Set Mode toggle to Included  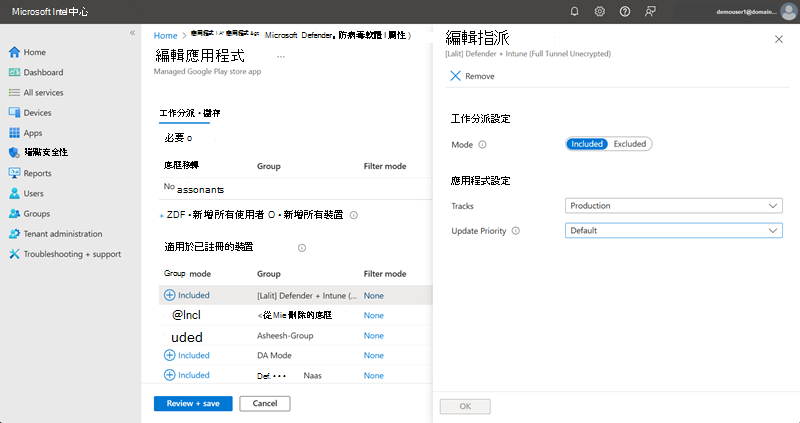pyautogui.click(x=587, y=144)
